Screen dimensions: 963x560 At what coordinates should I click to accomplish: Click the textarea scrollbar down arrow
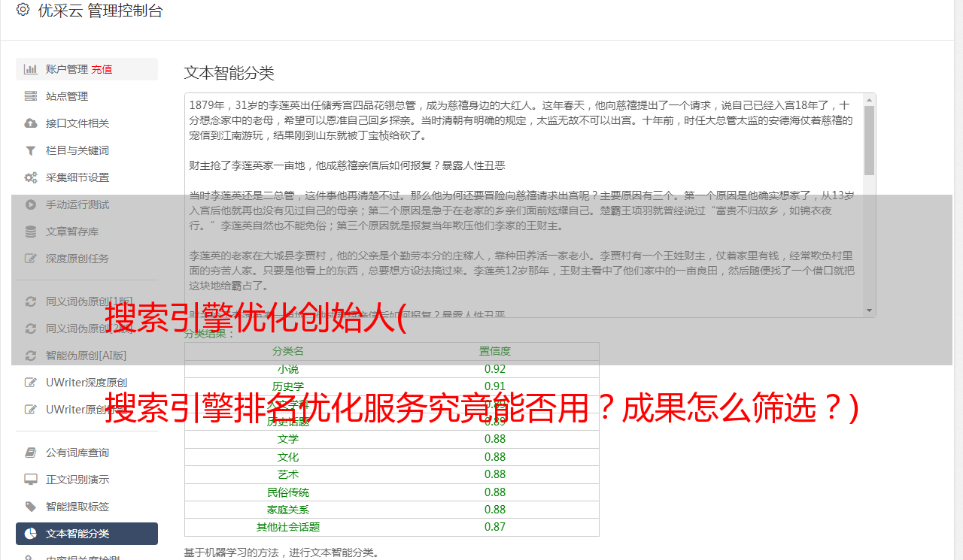(x=869, y=310)
